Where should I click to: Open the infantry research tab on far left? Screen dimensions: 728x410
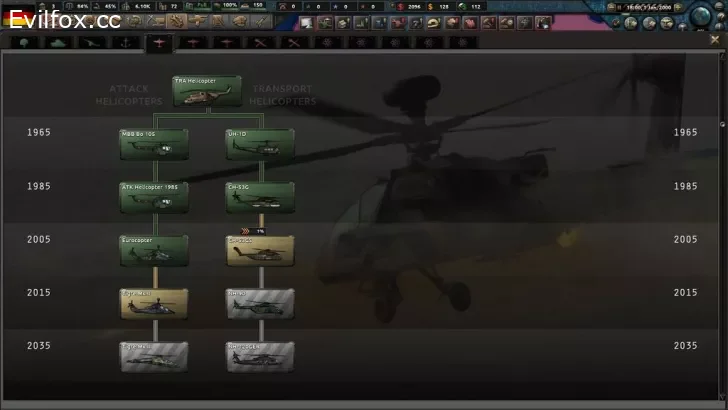(x=22, y=43)
